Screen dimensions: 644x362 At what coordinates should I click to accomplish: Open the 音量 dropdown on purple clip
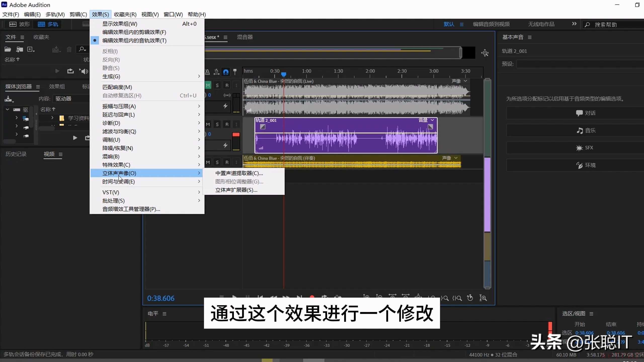432,120
